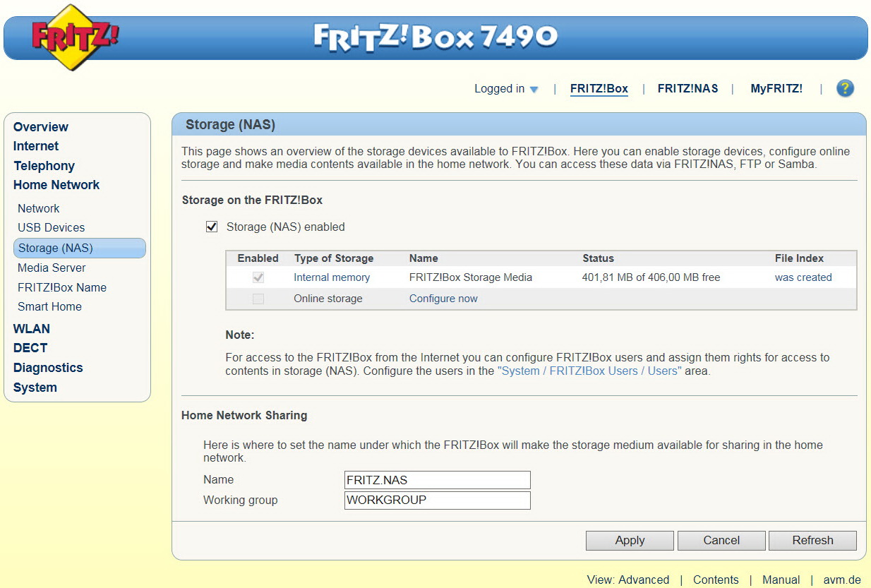Open the Overview menu
871x588 pixels.
coord(41,127)
